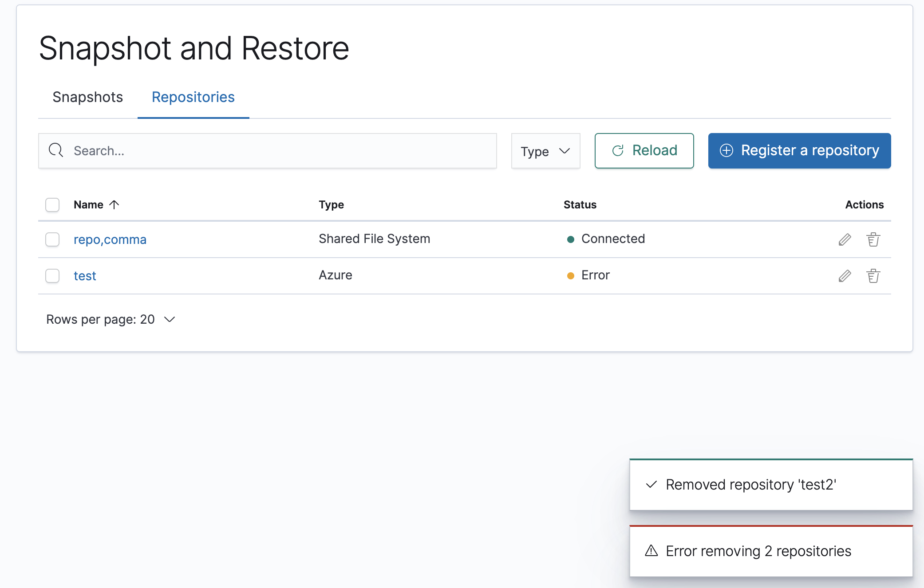Edit the test repository with pencil icon
Viewport: 924px width, 588px height.
click(845, 276)
